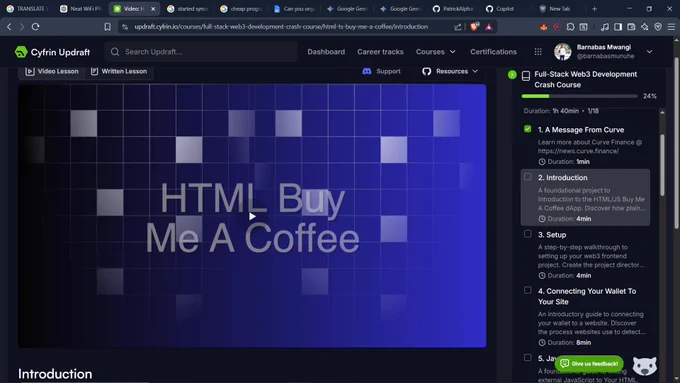The width and height of the screenshot is (680, 383).
Task: Focus the Search Updraft input field
Action: point(201,52)
